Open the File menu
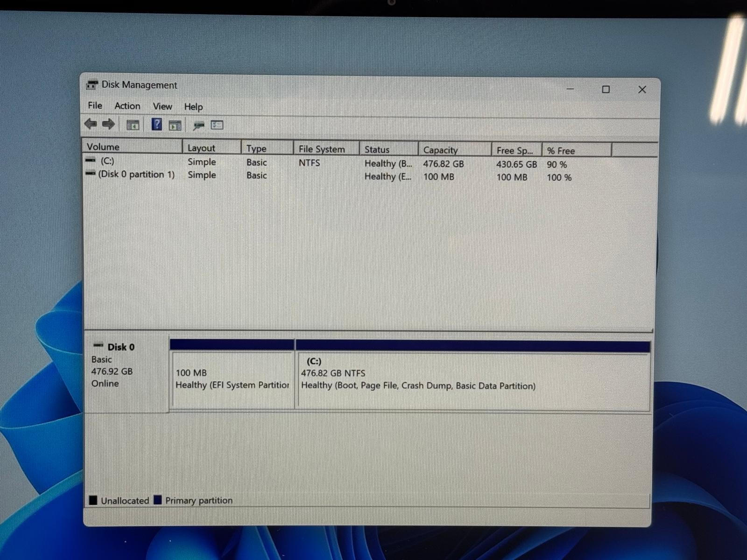This screenshot has width=747, height=560. click(95, 105)
